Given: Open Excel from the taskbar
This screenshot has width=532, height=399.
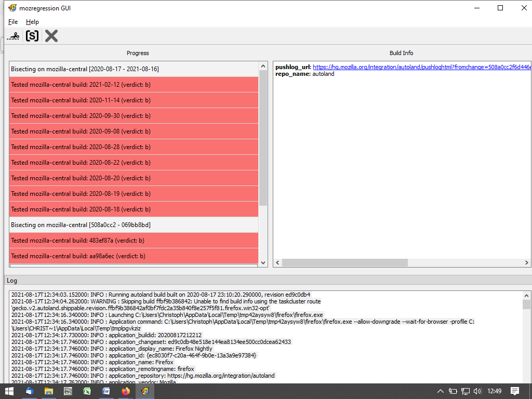Looking at the screenshot, I should pos(87,391).
